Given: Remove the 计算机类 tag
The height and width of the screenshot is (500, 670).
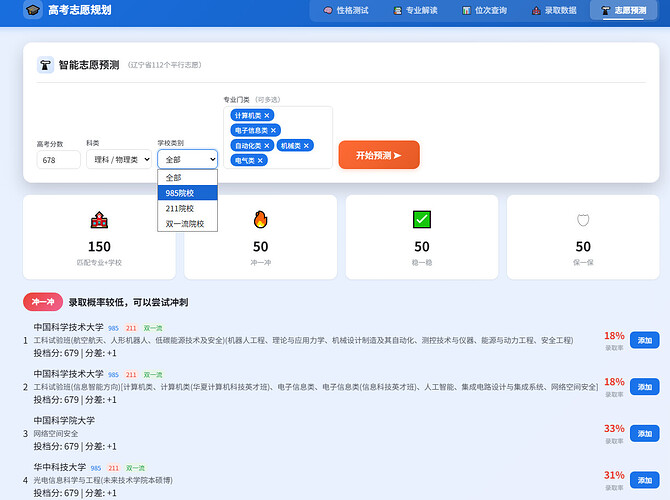Looking at the screenshot, I should pos(267,116).
